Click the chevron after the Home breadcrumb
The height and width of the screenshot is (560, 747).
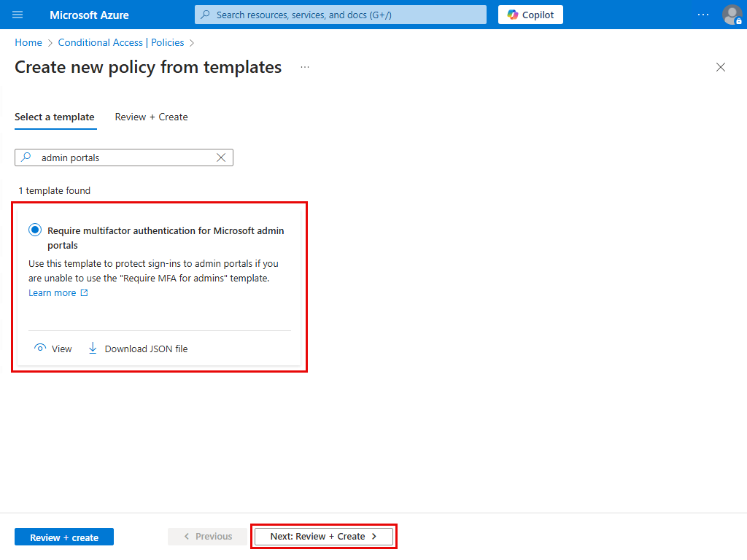coord(50,43)
